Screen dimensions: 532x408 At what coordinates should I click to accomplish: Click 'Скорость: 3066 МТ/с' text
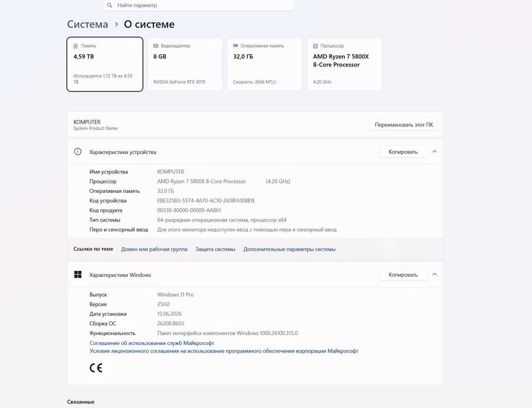[254, 82]
